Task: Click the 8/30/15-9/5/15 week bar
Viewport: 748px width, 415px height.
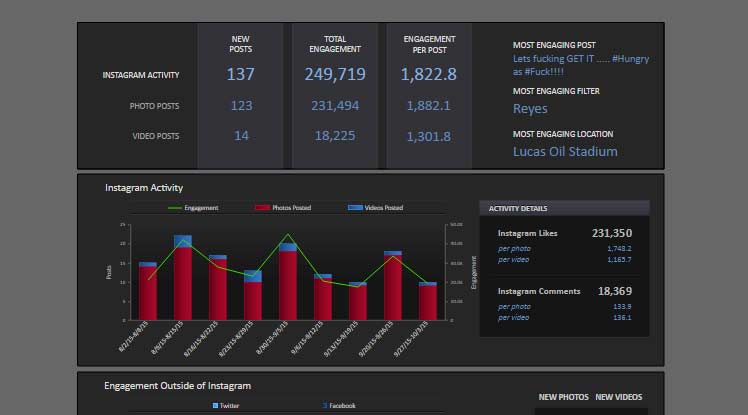Action: (288, 281)
